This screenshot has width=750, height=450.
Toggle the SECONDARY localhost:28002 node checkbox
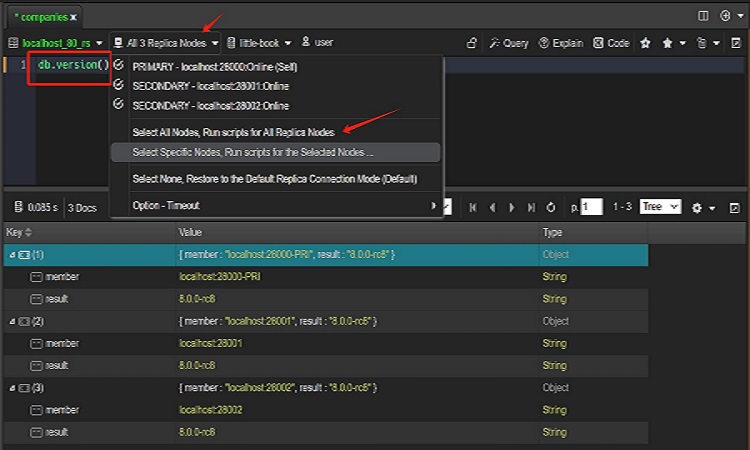point(119,104)
